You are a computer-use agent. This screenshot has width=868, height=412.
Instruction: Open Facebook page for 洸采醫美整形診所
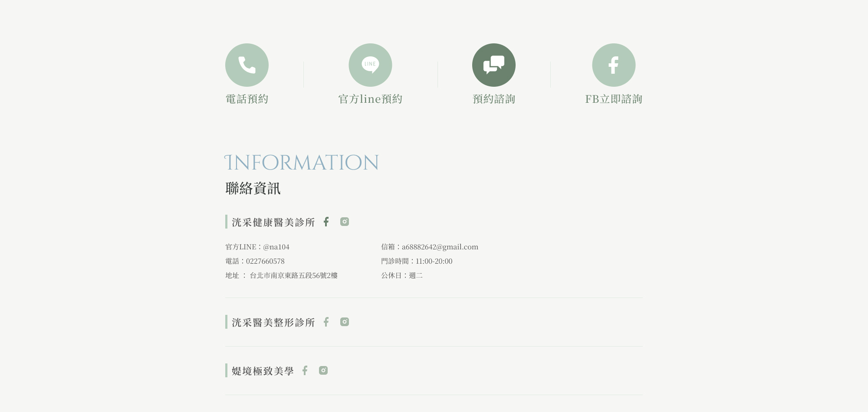pyautogui.click(x=326, y=322)
